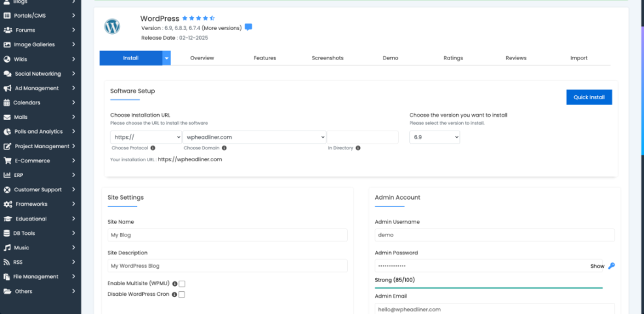This screenshot has width=644, height=314.
Task: Click info icon next to In Directory
Action: coord(358,148)
